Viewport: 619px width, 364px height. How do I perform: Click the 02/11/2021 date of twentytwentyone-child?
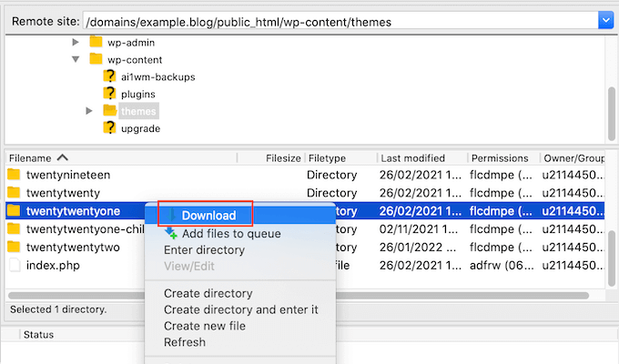(419, 229)
